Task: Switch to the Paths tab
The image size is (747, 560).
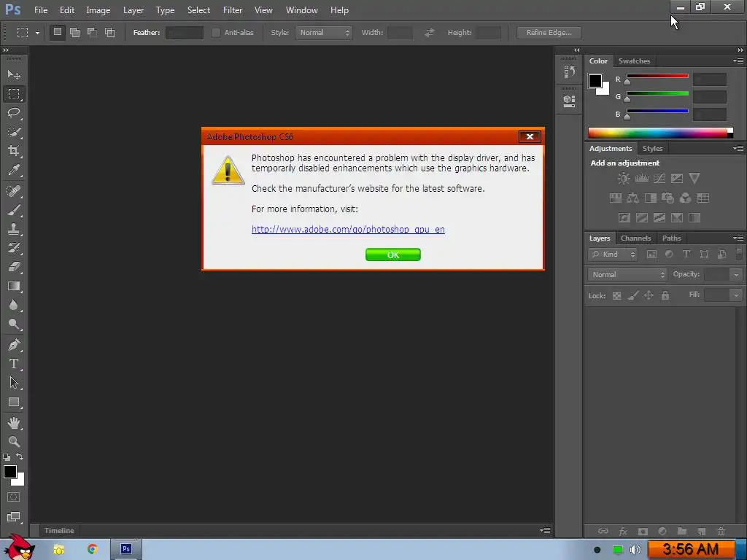Action: tap(671, 238)
